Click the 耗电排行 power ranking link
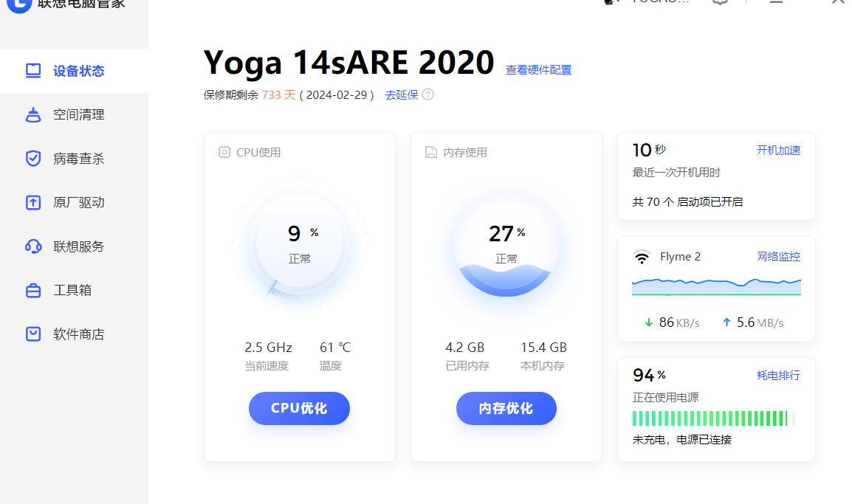Image resolution: width=852 pixels, height=504 pixels. tap(779, 376)
